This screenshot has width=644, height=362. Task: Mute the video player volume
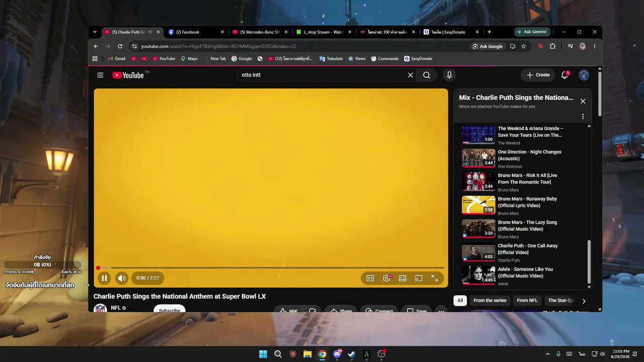point(122,278)
